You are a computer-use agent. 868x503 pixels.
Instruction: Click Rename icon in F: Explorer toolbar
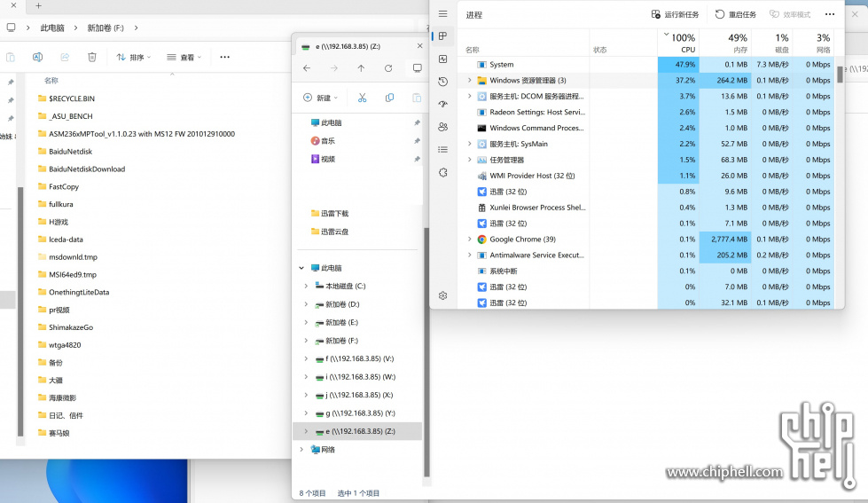(x=37, y=57)
